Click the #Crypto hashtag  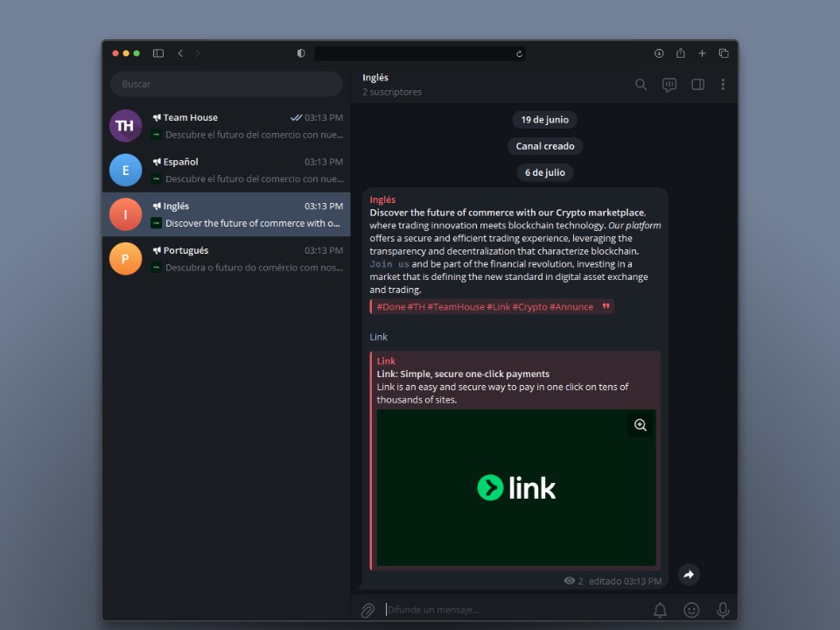[529, 307]
